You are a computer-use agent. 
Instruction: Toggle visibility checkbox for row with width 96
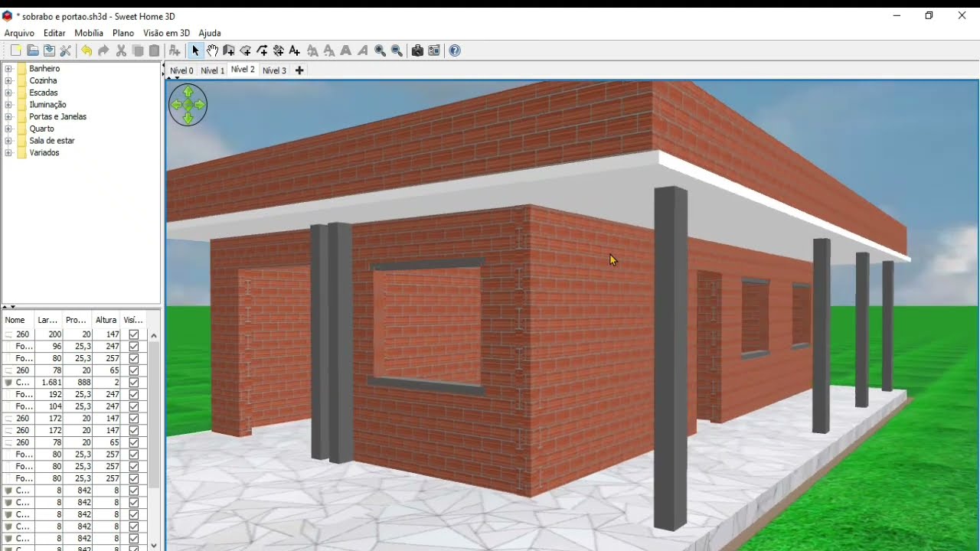(x=134, y=347)
